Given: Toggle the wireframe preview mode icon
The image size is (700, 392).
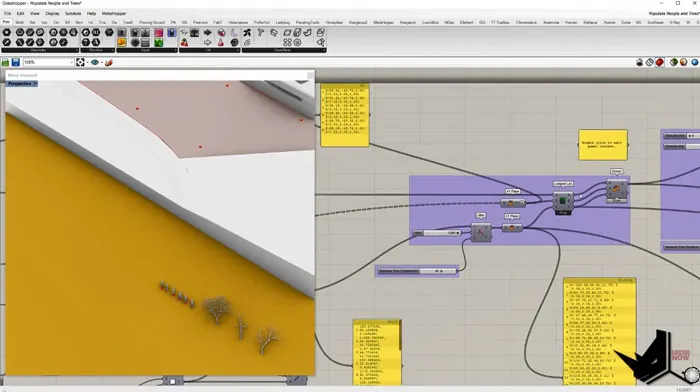Looking at the screenshot, I should [x=650, y=63].
